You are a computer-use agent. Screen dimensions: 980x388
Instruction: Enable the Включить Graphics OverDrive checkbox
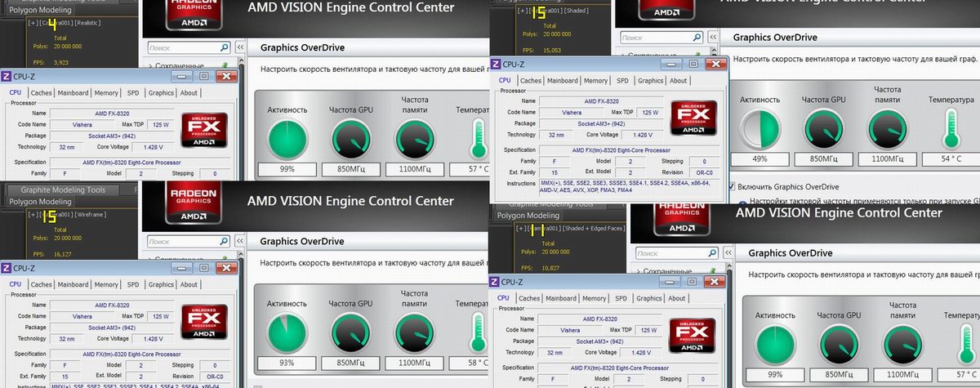tap(732, 186)
